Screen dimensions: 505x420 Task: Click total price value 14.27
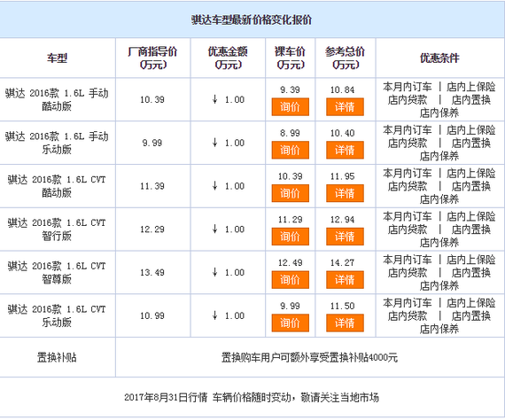coord(342,262)
